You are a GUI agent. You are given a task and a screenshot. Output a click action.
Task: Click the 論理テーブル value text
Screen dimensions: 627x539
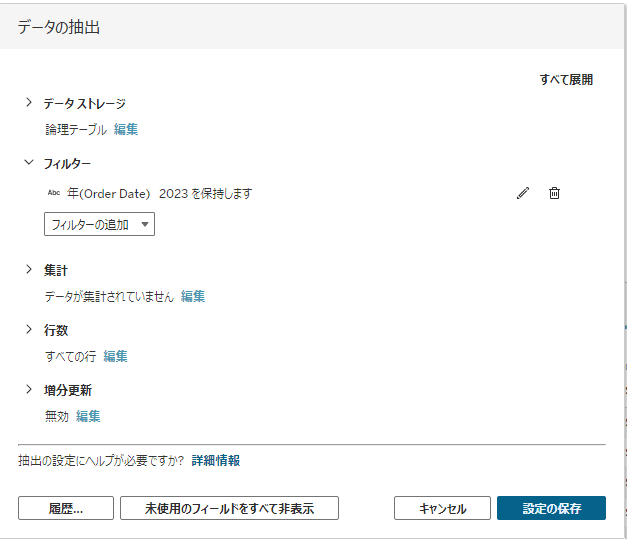[x=76, y=130]
